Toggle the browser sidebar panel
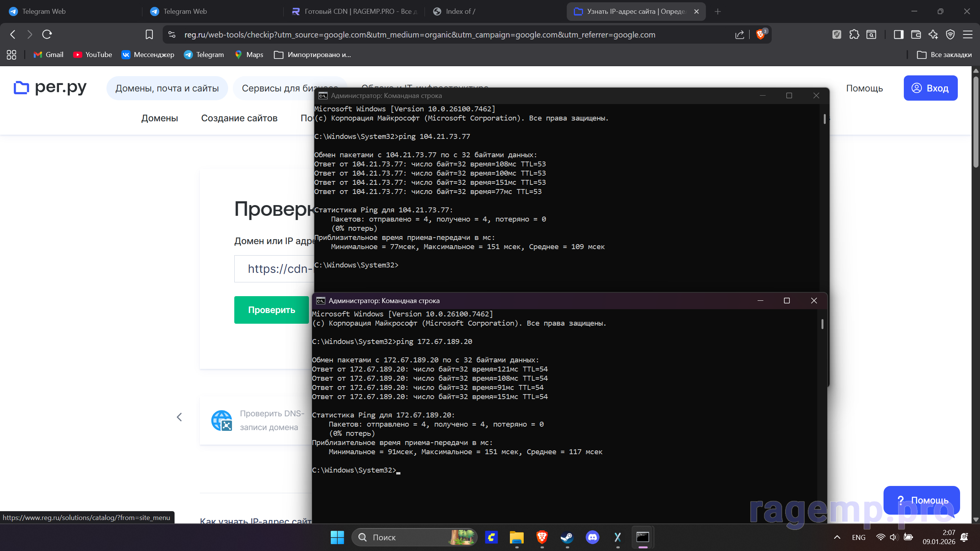Image resolution: width=980 pixels, height=551 pixels. (x=898, y=34)
